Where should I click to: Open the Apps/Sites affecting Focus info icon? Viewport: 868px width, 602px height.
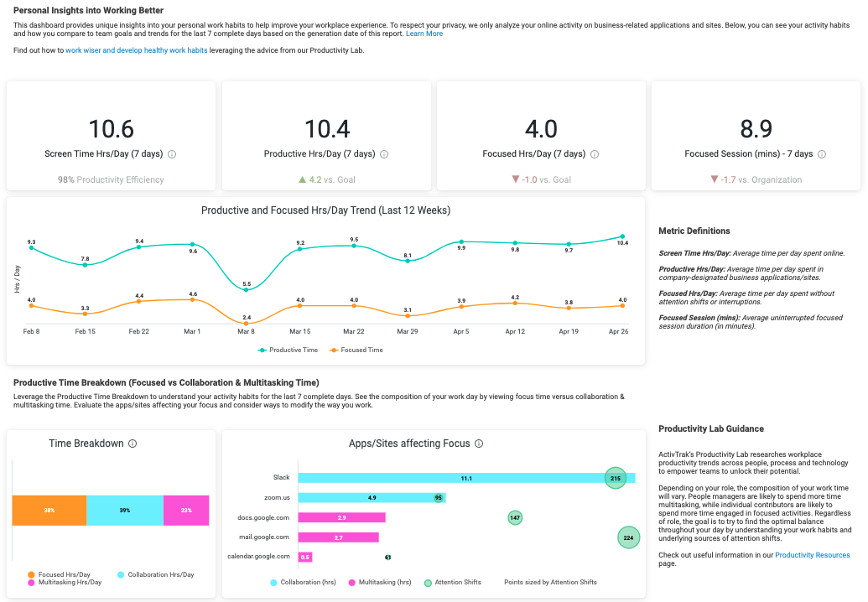click(x=480, y=444)
